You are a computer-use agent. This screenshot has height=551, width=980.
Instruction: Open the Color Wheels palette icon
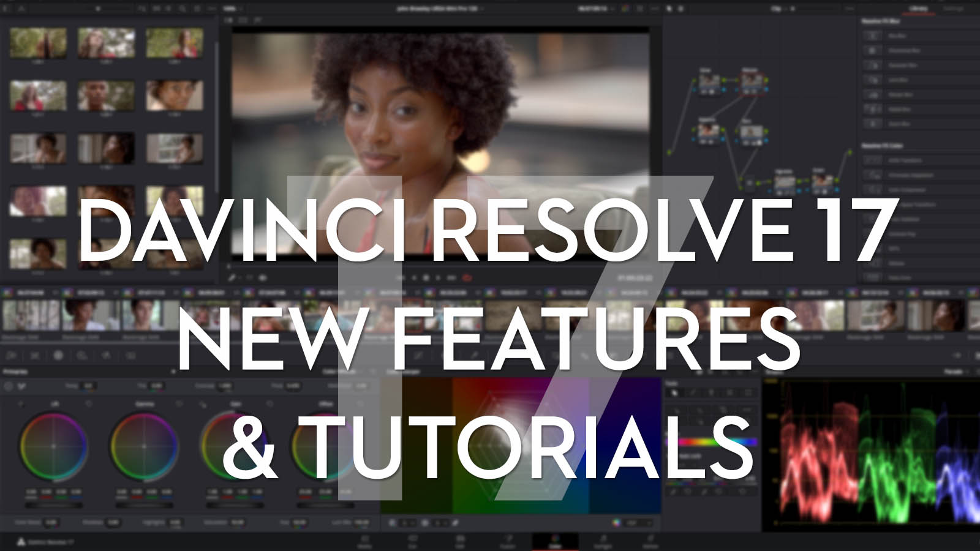(x=58, y=355)
